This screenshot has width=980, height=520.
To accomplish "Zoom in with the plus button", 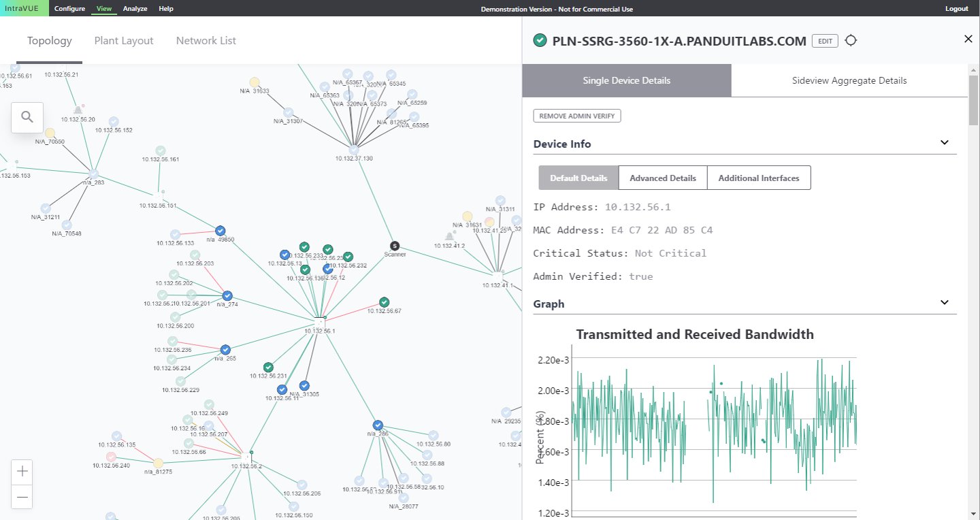I will click(22, 471).
